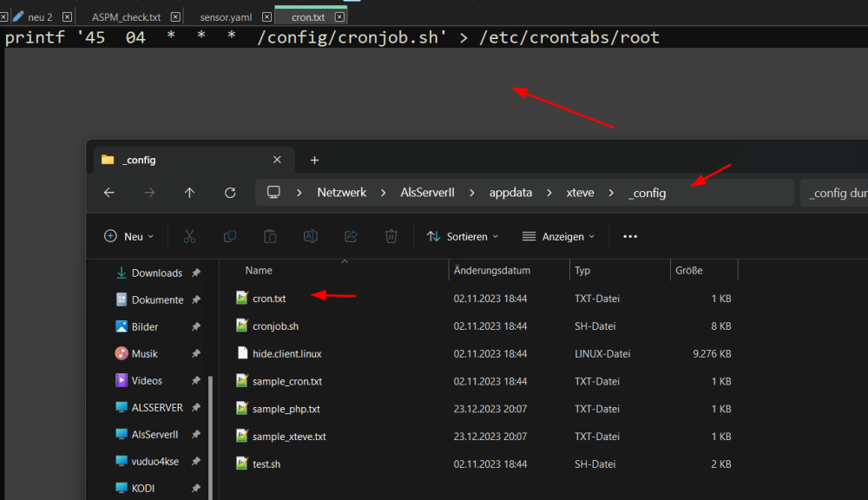Click _config in the address breadcrumb
The image size is (868, 500).
[647, 193]
